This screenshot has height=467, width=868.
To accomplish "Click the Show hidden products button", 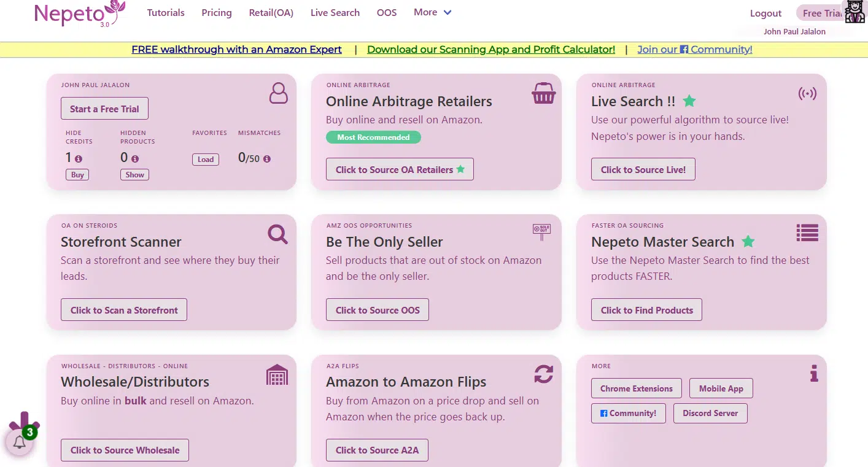I will (x=134, y=175).
